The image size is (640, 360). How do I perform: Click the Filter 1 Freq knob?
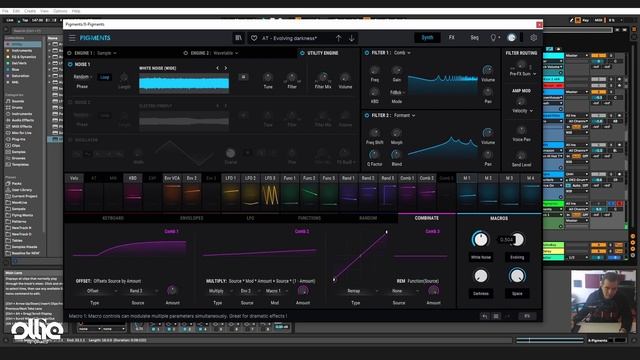(x=374, y=71)
